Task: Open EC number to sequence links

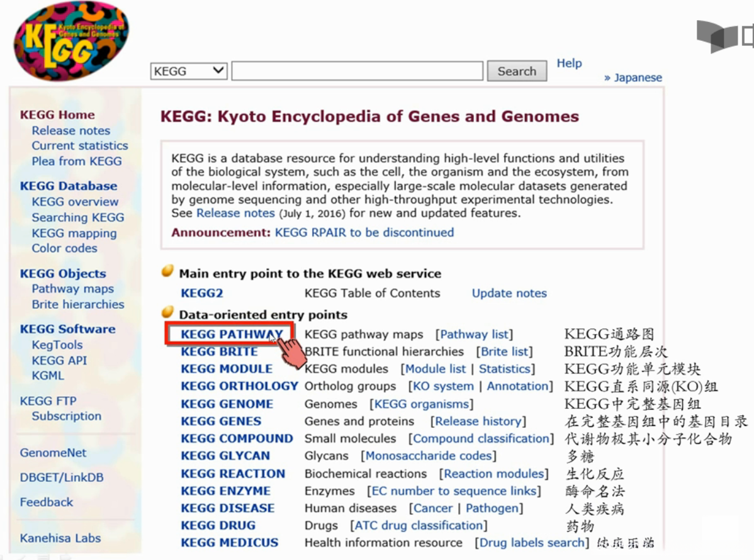Action: tap(454, 491)
